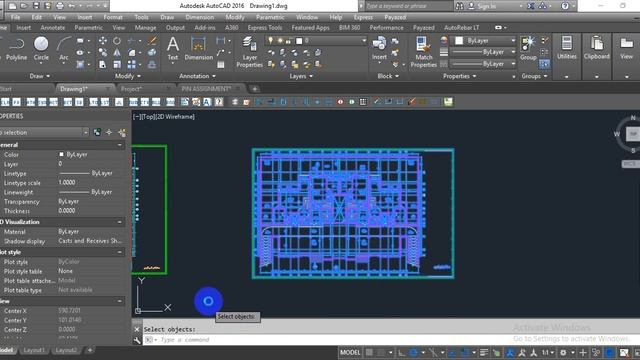640x360 pixels.
Task: Add a new layout with plus button
Action: click(90, 350)
